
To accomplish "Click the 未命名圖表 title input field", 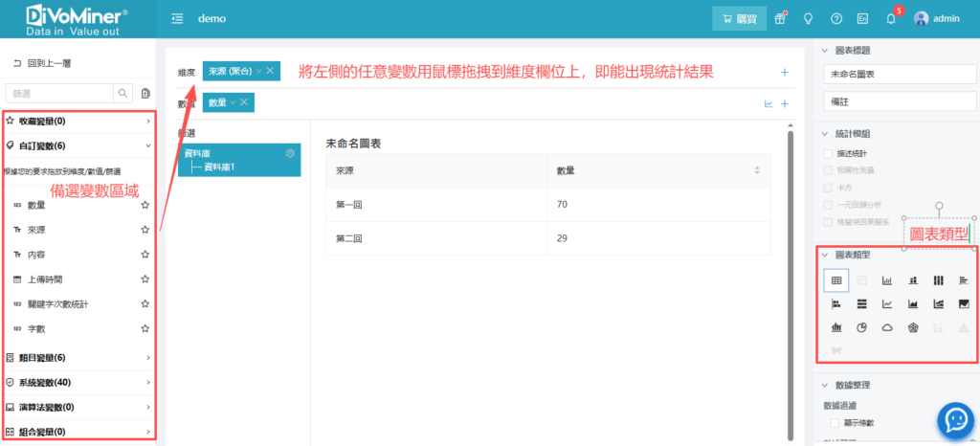I will coord(896,74).
